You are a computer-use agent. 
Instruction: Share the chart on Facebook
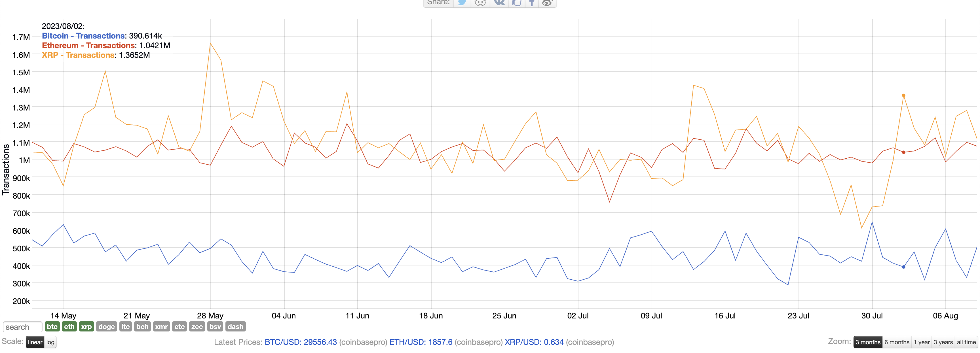coord(532,3)
